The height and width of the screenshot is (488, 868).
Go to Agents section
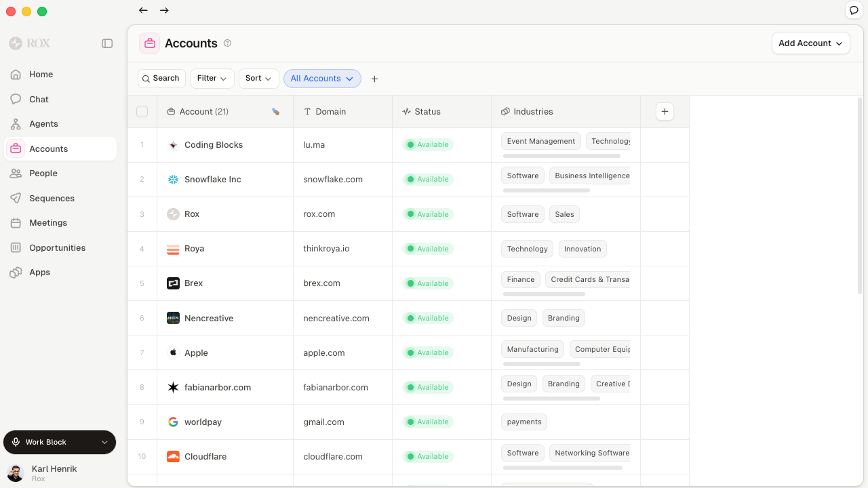point(60,124)
